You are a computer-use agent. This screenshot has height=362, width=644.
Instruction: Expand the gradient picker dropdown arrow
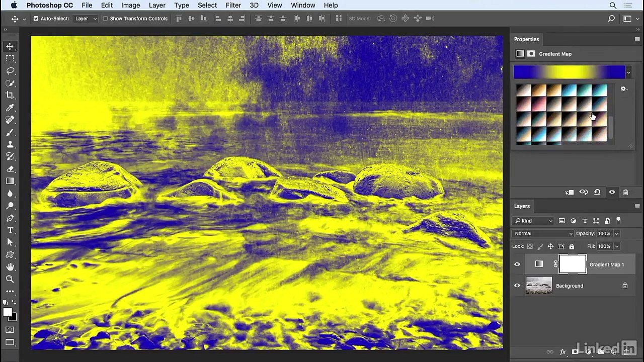pyautogui.click(x=628, y=73)
